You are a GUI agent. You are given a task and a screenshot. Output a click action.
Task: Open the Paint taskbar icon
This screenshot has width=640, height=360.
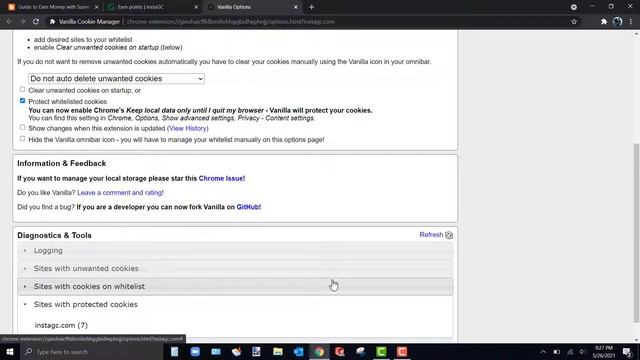236,351
